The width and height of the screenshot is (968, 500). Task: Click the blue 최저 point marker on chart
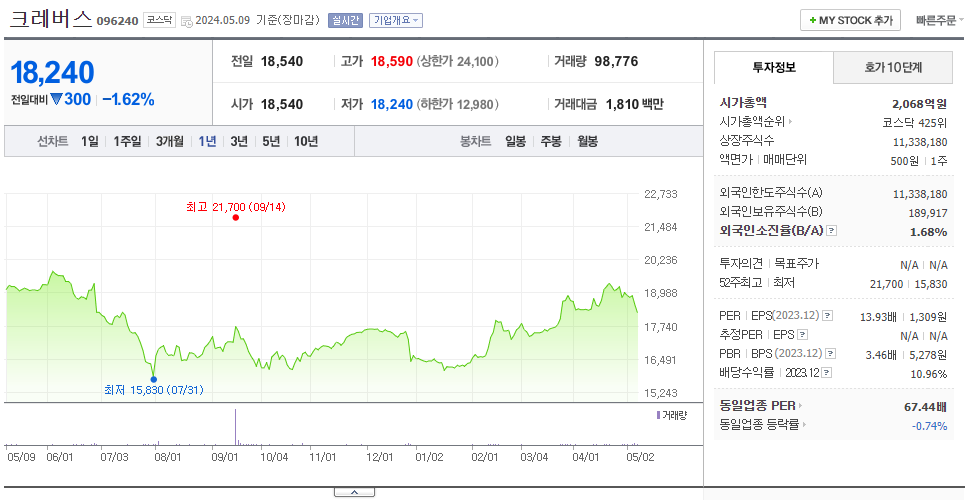click(x=154, y=380)
